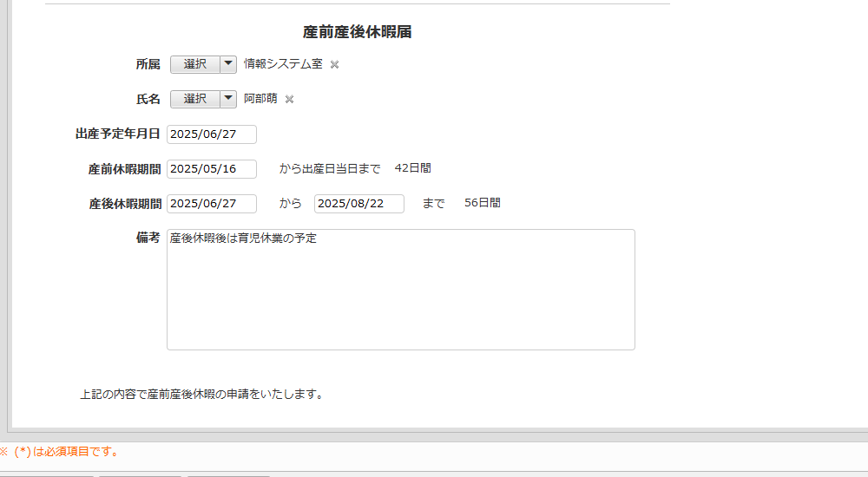
Task: Focus the 出産予定年月日 date field
Action: pyautogui.click(x=212, y=134)
